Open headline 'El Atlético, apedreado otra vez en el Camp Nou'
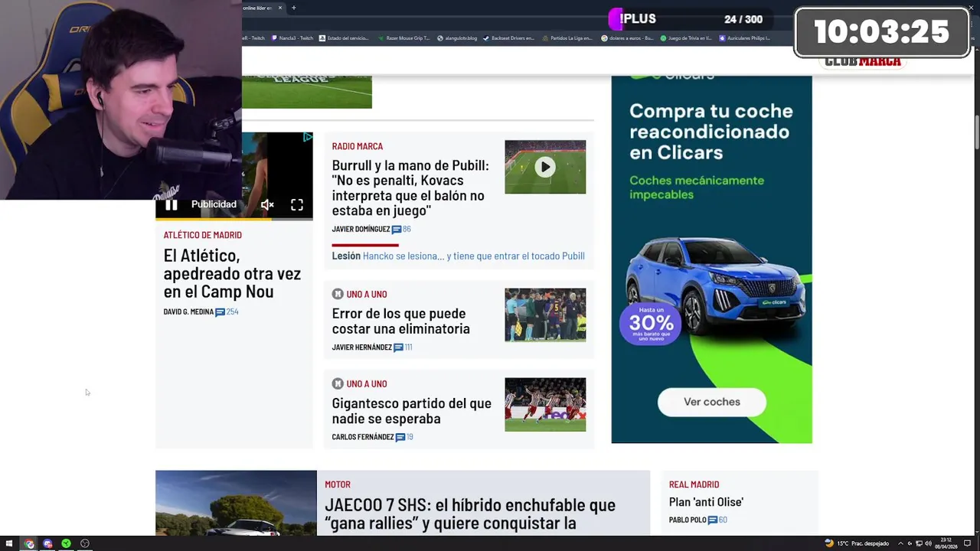 click(x=232, y=273)
